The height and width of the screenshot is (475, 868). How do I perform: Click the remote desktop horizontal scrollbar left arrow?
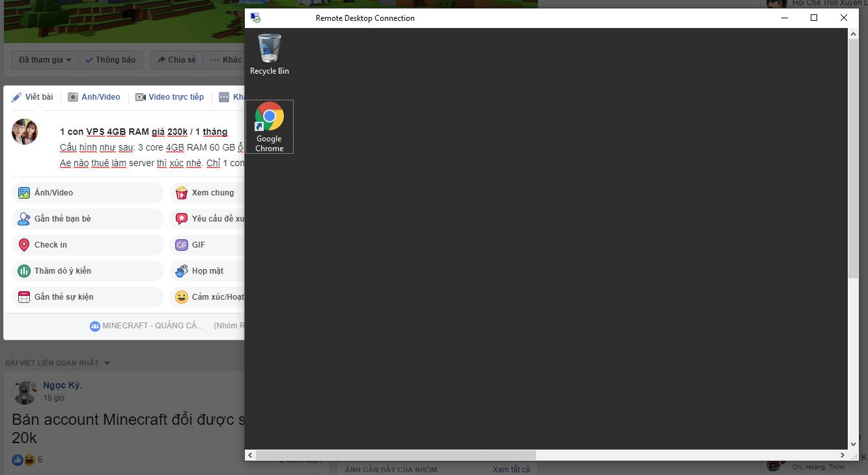(x=251, y=455)
